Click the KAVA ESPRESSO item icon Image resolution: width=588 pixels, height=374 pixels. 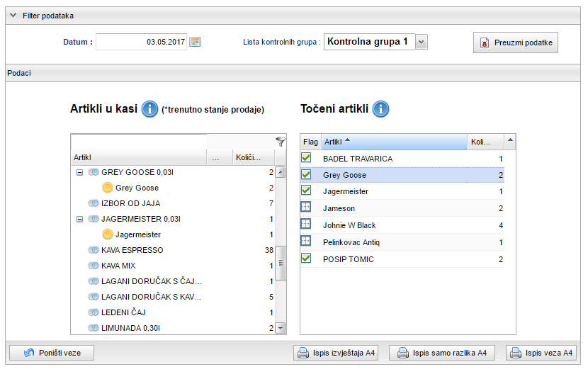pyautogui.click(x=94, y=250)
